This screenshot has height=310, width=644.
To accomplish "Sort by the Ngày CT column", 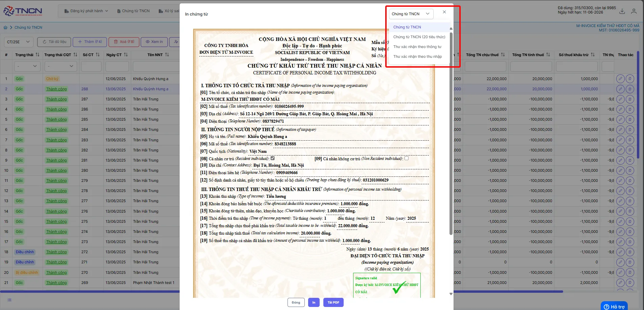I will click(126, 55).
